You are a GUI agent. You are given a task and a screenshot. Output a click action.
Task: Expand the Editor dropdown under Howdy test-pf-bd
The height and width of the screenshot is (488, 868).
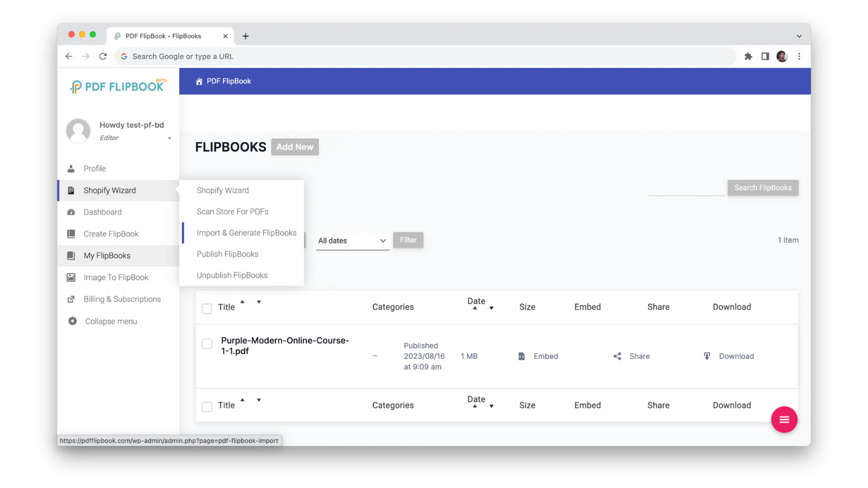point(170,138)
